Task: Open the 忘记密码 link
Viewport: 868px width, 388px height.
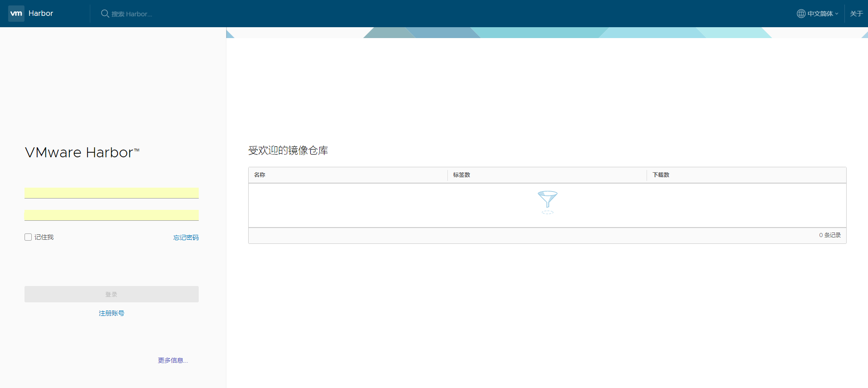Action: pyautogui.click(x=186, y=238)
